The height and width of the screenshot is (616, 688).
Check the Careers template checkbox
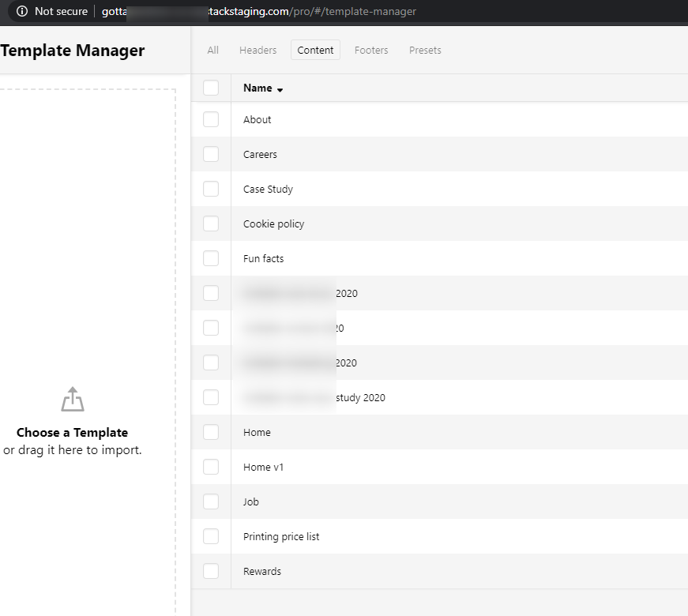211,154
